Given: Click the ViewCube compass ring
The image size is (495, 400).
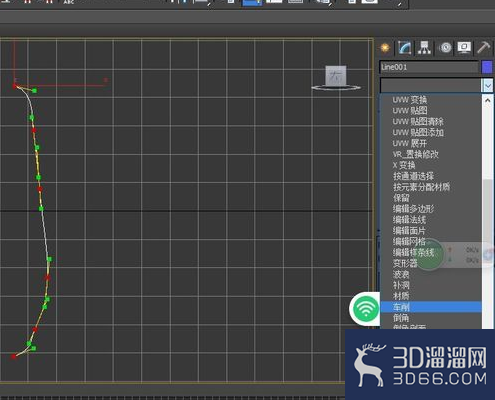Looking at the screenshot, I should 336,88.
